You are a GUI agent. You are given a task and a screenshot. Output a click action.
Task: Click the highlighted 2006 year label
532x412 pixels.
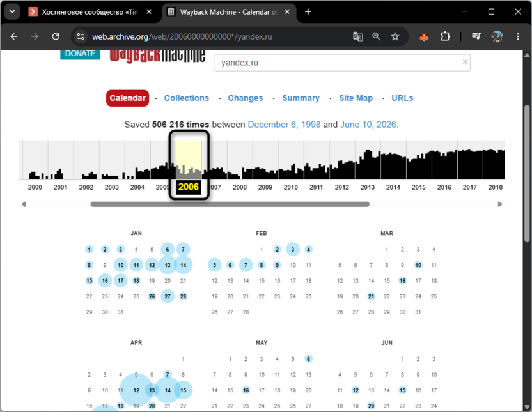point(189,187)
